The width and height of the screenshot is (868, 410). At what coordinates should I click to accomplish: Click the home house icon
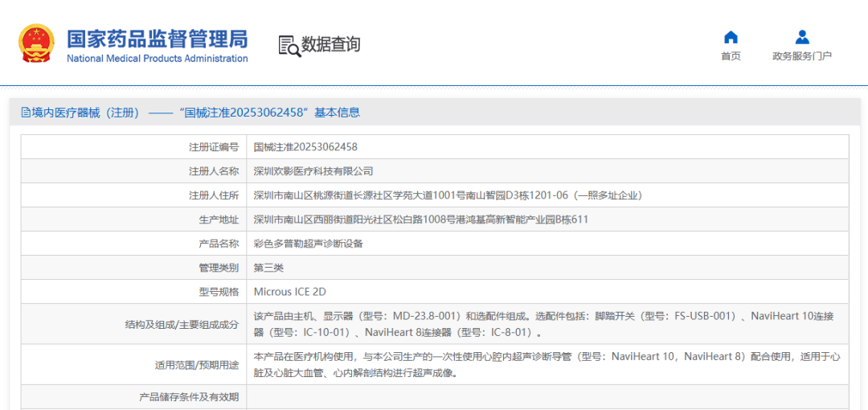coord(731,37)
